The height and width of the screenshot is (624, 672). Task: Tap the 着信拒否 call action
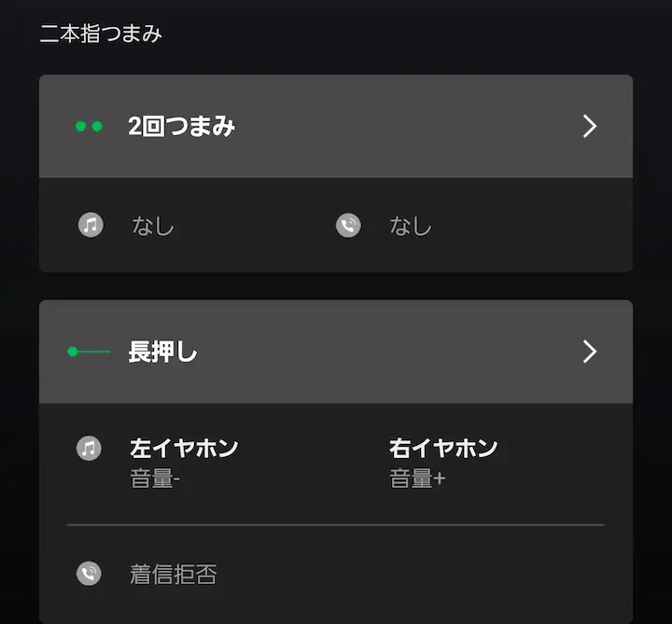pyautogui.click(x=174, y=574)
